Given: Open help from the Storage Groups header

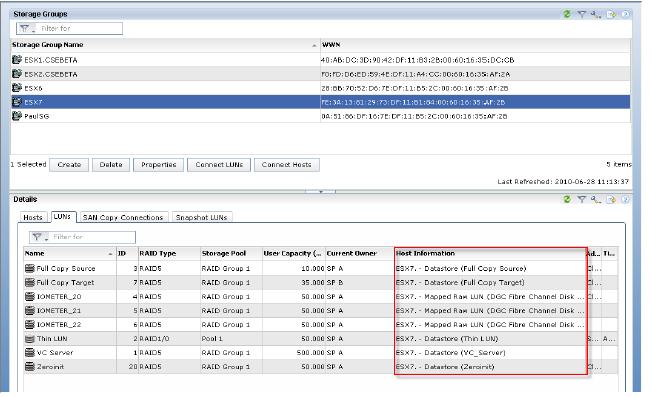Looking at the screenshot, I should point(625,14).
